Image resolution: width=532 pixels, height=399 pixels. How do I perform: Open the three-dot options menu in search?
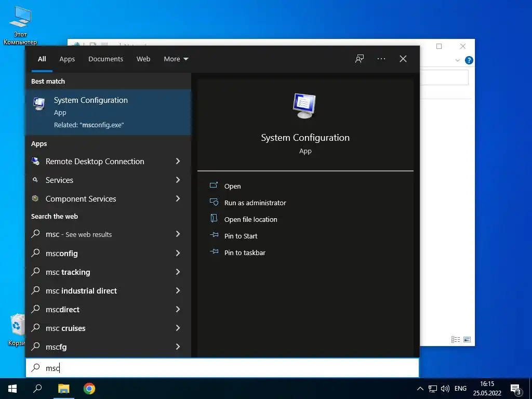point(381,59)
